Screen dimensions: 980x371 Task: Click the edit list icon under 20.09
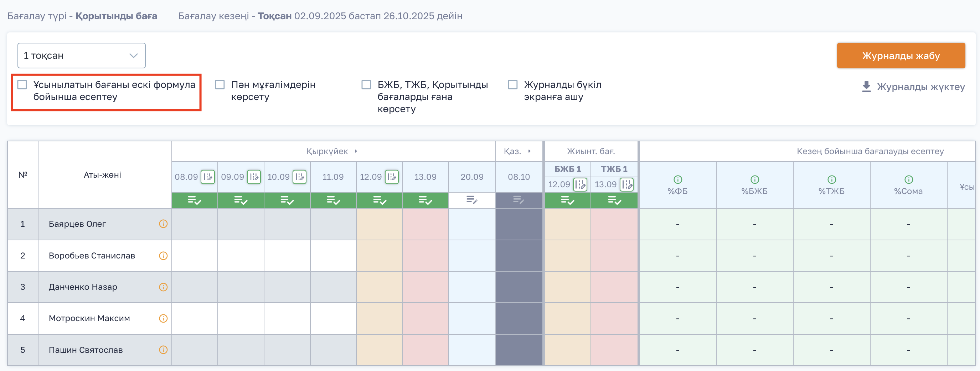[472, 200]
